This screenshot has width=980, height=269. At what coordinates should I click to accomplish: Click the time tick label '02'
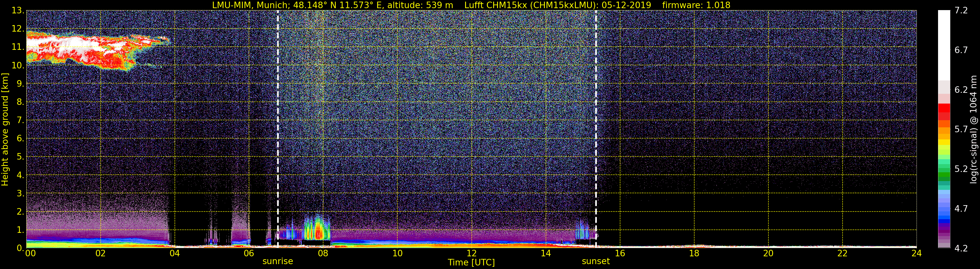[x=101, y=253]
